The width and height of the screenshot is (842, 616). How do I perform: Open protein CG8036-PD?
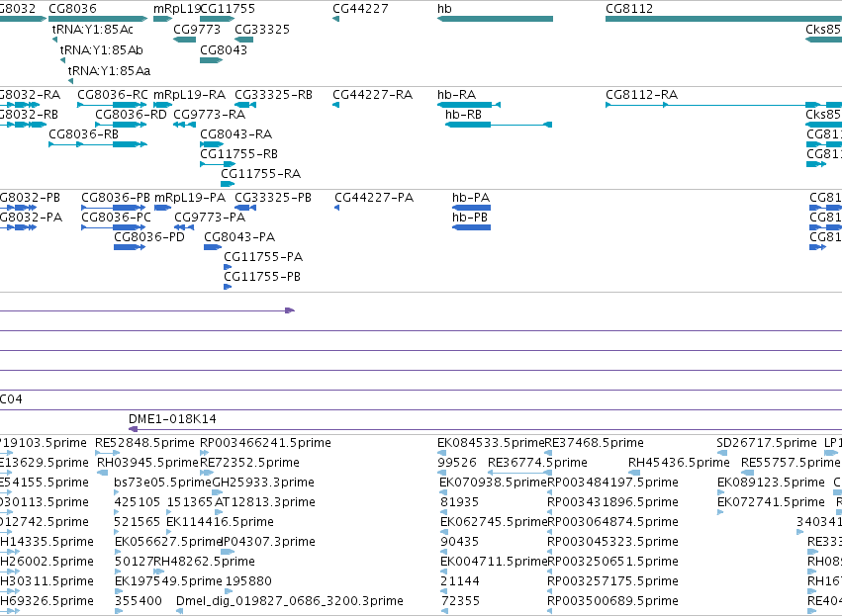pos(149,237)
